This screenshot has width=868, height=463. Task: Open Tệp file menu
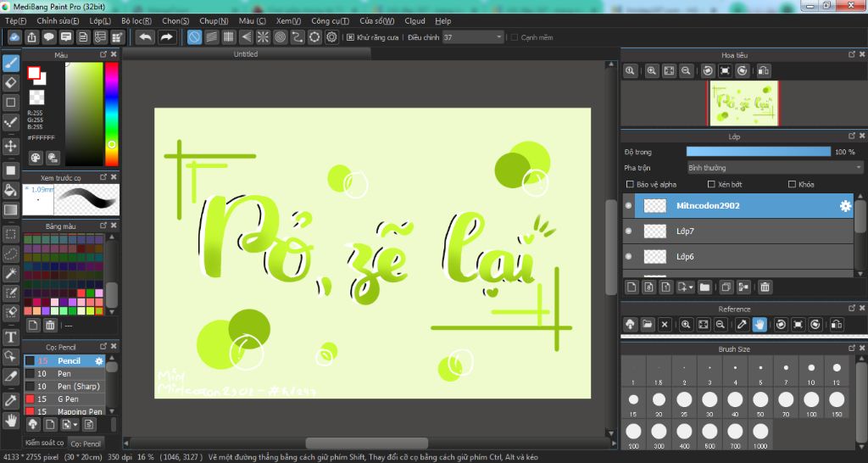click(x=15, y=20)
